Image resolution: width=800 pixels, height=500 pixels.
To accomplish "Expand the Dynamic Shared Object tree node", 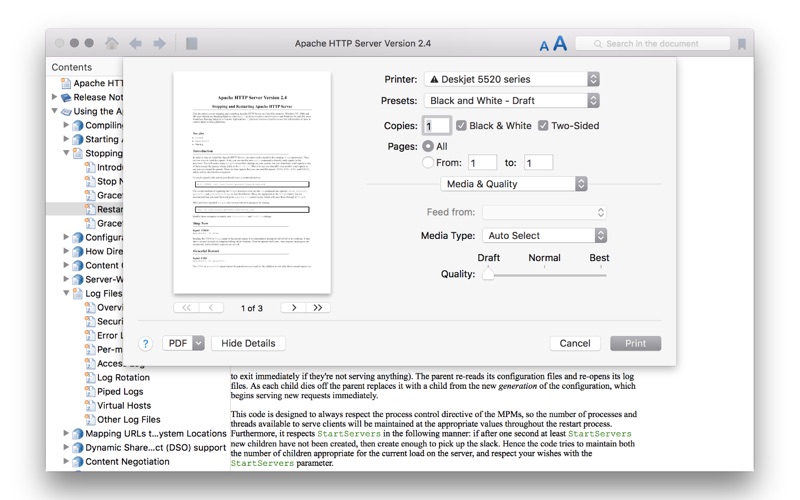I will click(66, 447).
